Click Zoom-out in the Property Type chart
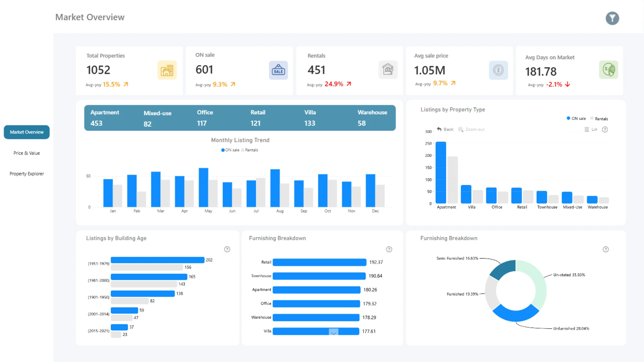The height and width of the screenshot is (362, 644). (x=471, y=130)
